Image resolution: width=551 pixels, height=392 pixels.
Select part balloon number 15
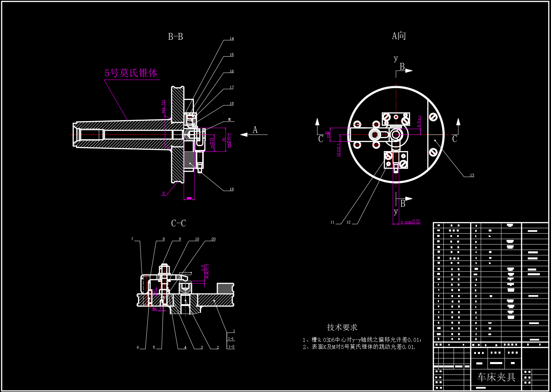pos(232,55)
